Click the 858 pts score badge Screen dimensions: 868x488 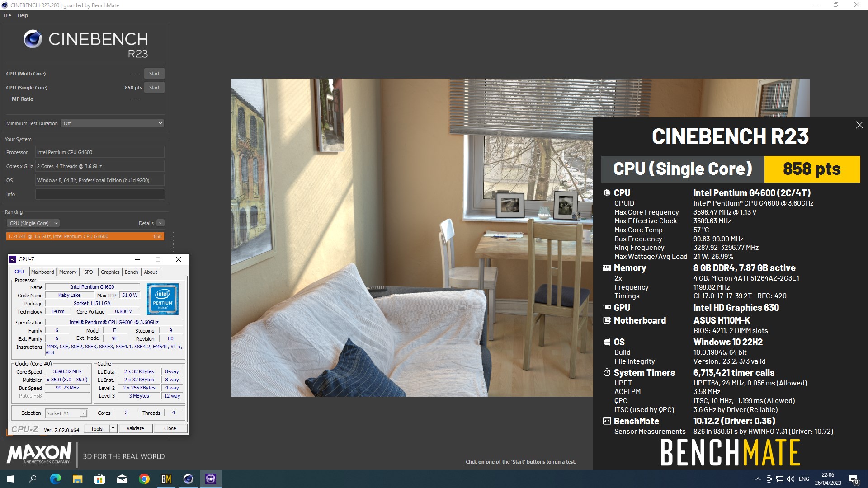coord(812,169)
